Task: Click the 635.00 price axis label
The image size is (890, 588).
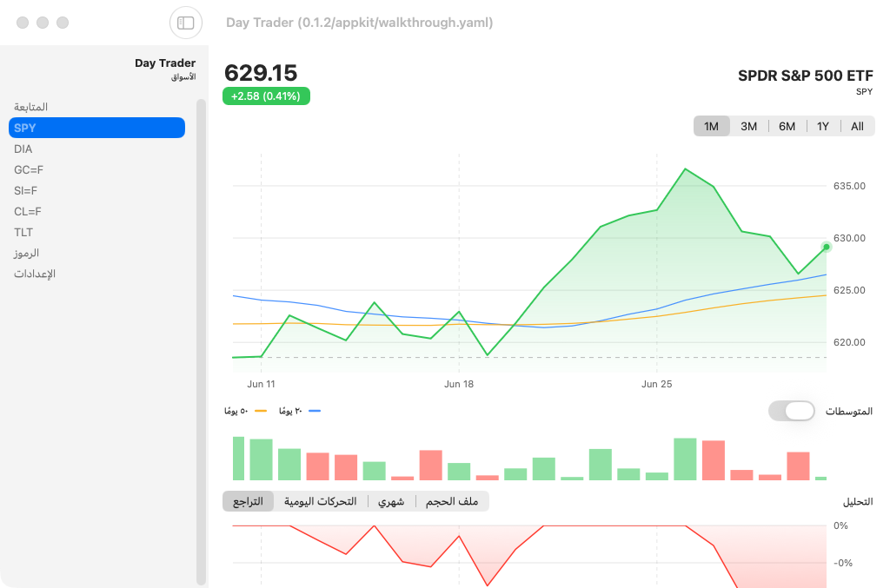Action: coord(849,186)
